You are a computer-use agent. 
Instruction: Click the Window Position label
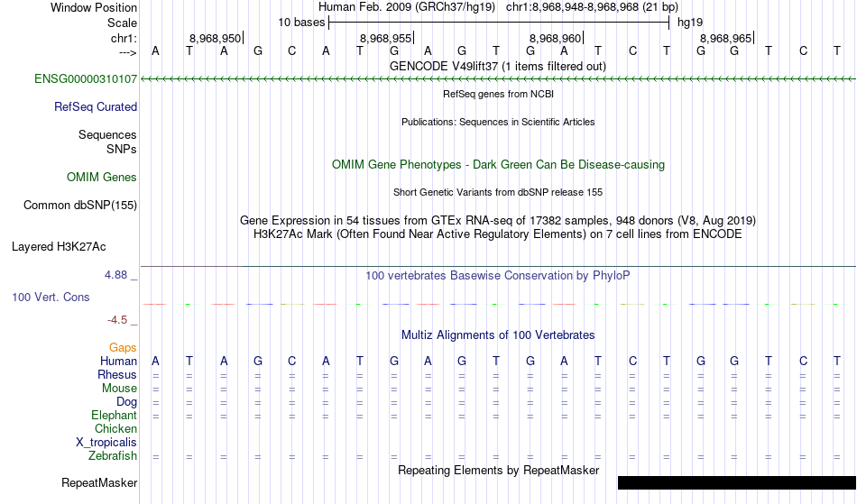point(94,7)
